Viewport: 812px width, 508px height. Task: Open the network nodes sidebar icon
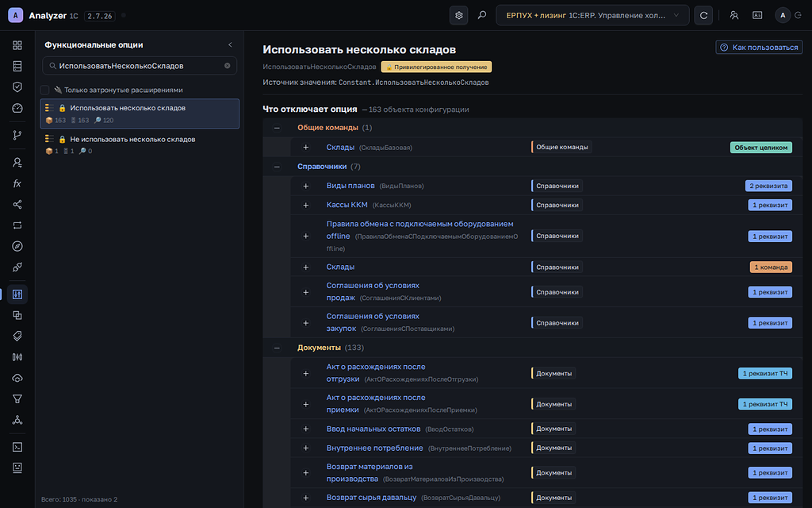pyautogui.click(x=17, y=420)
